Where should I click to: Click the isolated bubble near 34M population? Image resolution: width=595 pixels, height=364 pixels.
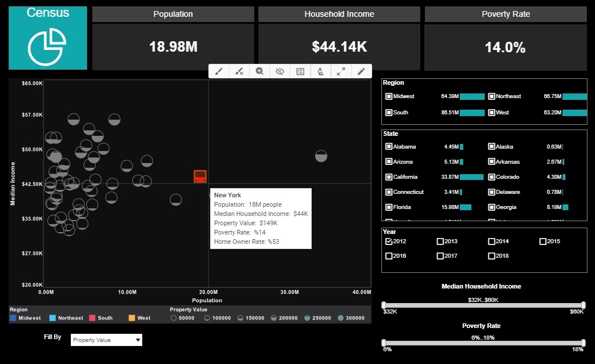[x=321, y=156]
